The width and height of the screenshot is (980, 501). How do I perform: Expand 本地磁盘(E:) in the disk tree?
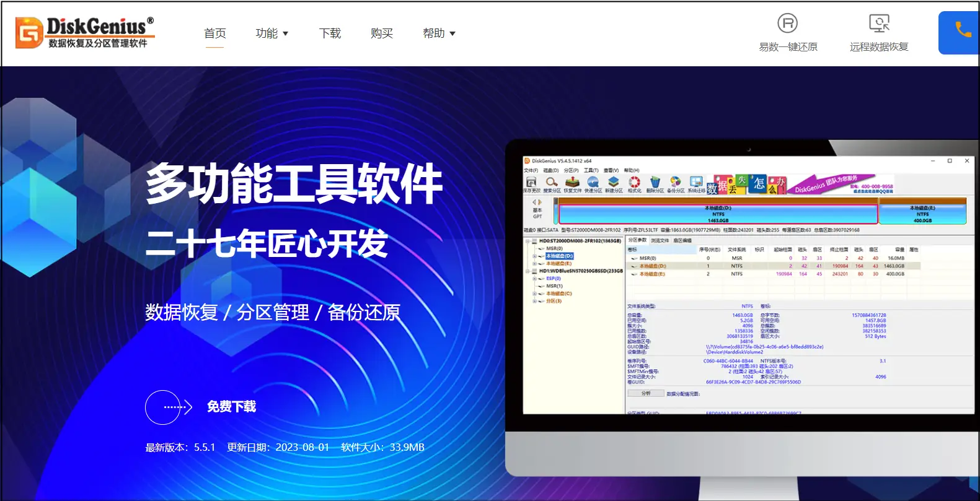534,264
